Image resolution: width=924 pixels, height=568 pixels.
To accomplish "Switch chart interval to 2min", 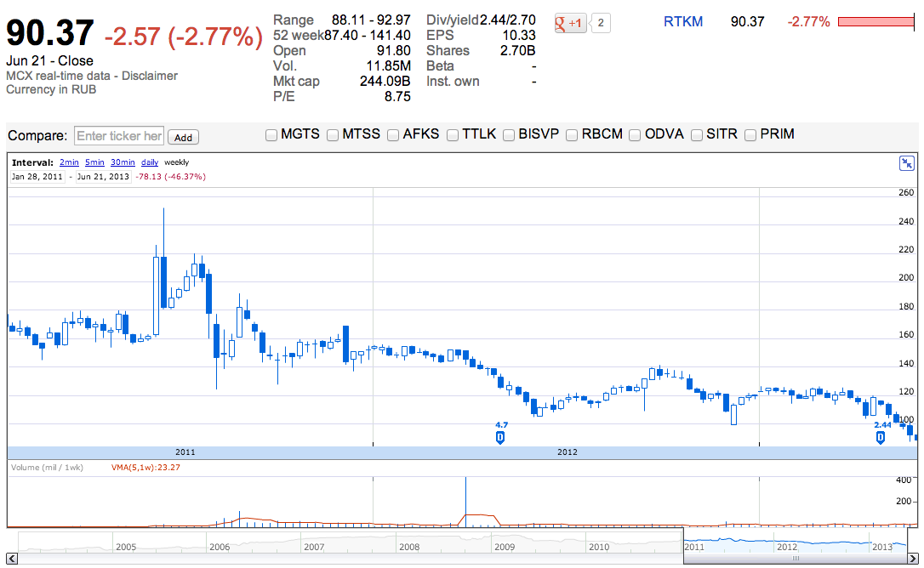I will point(69,162).
